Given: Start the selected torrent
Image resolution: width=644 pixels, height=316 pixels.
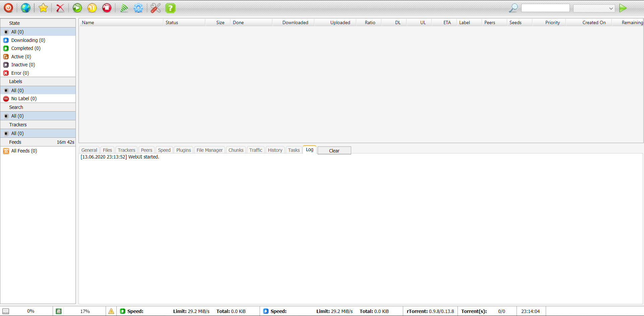Looking at the screenshot, I should (x=77, y=8).
